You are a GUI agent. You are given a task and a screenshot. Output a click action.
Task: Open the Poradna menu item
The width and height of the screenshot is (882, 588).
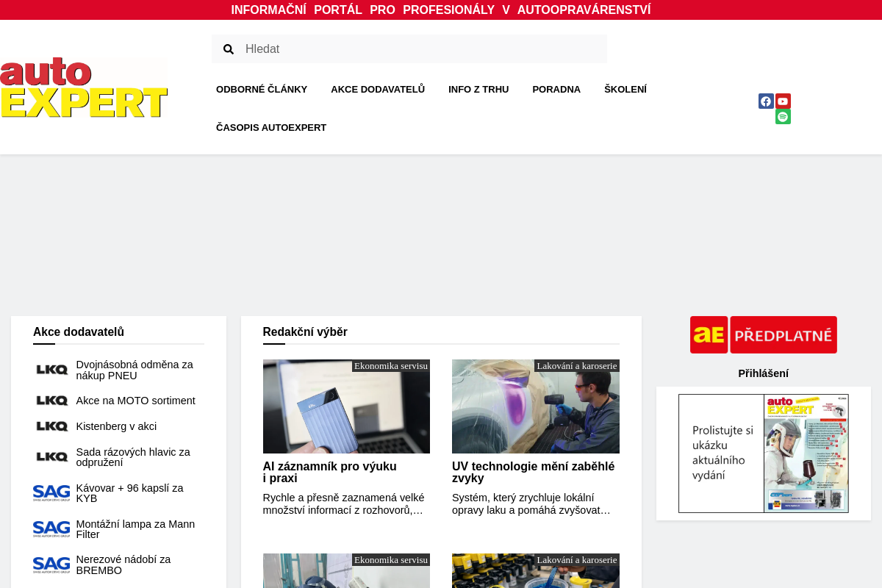[x=556, y=90]
